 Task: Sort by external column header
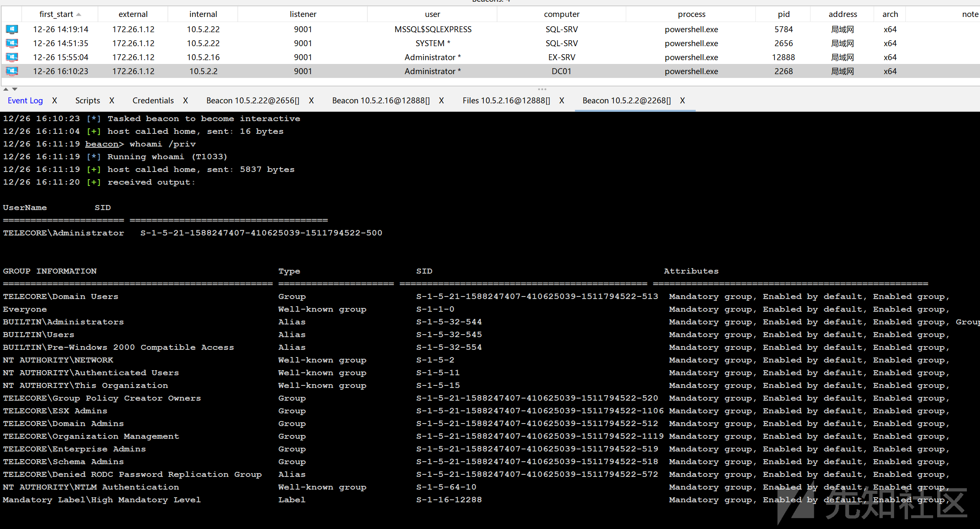click(133, 14)
